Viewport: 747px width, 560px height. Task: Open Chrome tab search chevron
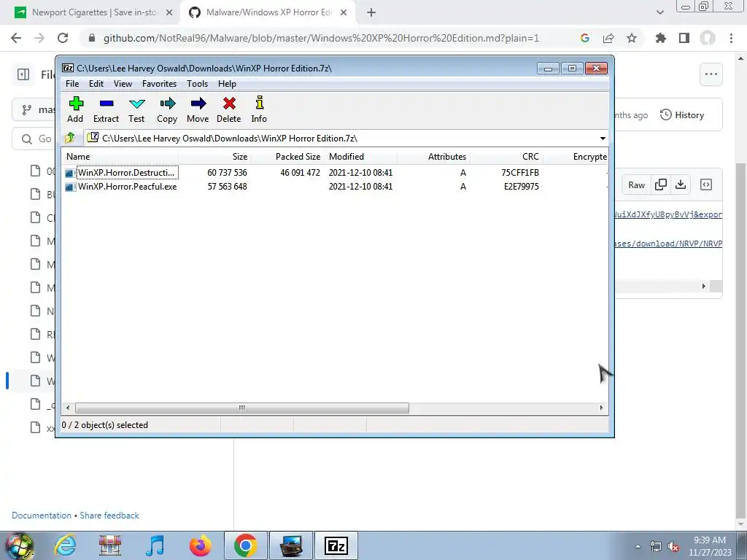pyautogui.click(x=659, y=12)
